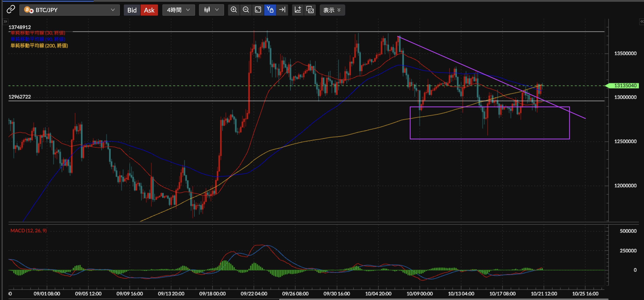Zoom out with magnifier minus icon
This screenshot has width=644, height=300.
pos(246,10)
